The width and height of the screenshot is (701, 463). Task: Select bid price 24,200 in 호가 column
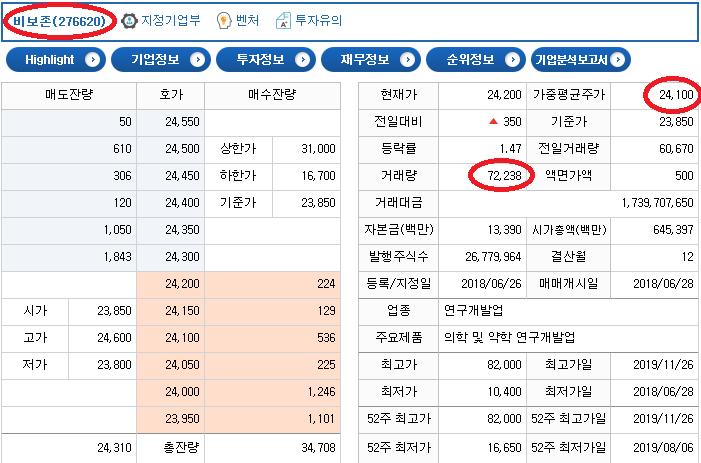(x=182, y=284)
